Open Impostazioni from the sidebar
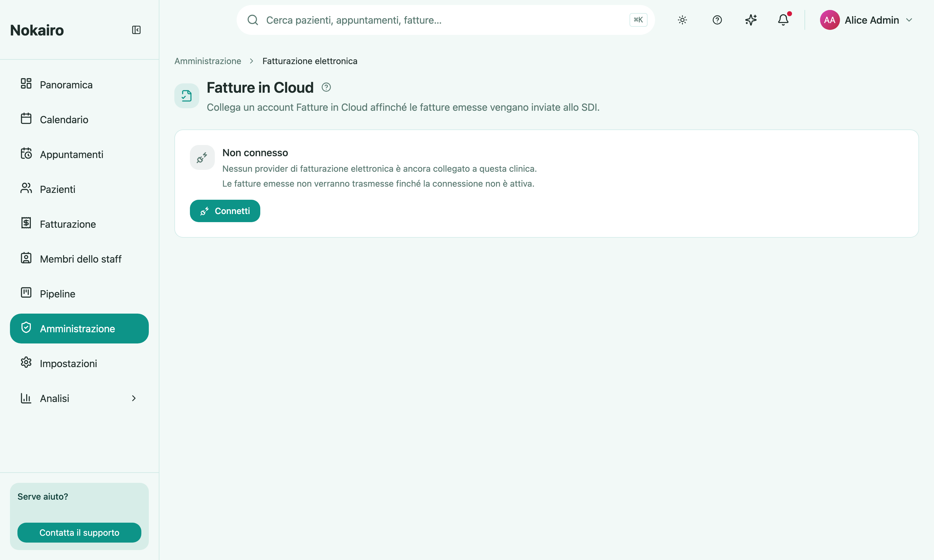 pyautogui.click(x=79, y=363)
